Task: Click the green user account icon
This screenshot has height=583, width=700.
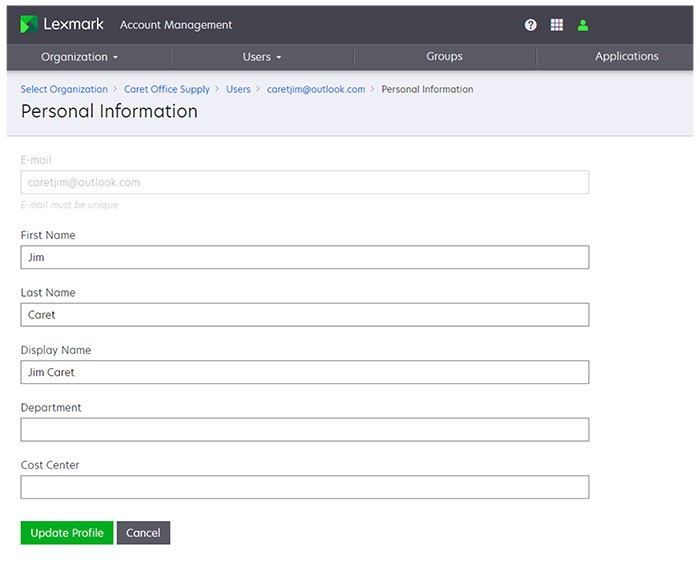Action: click(x=583, y=25)
